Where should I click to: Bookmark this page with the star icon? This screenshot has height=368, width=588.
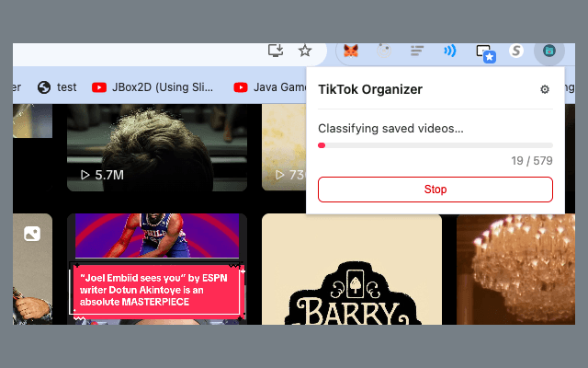click(x=305, y=51)
